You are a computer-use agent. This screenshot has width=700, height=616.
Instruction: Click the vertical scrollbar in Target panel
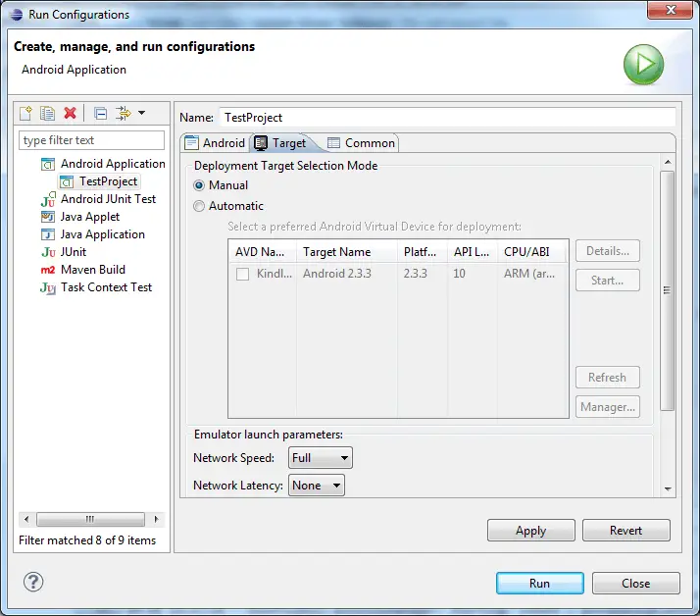[x=668, y=290]
